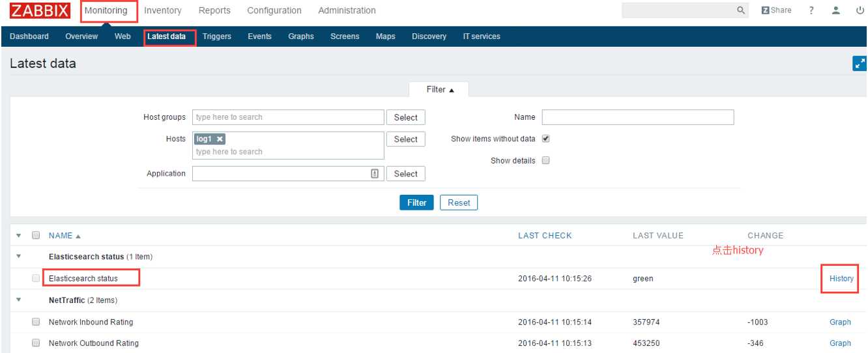Open the Administration menu
The width and height of the screenshot is (868, 353).
(347, 10)
